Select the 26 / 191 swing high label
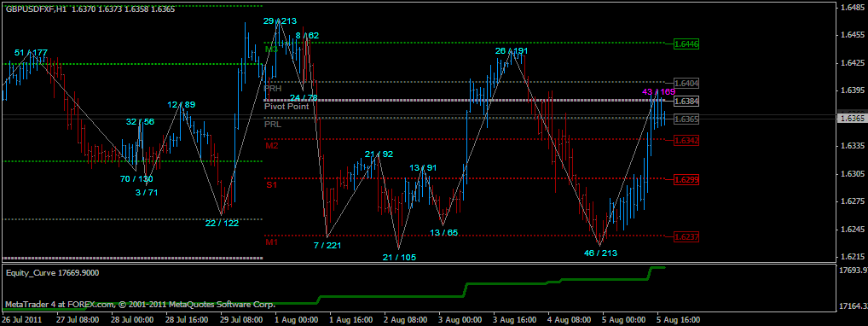The width and height of the screenshot is (868, 326). coord(512,51)
